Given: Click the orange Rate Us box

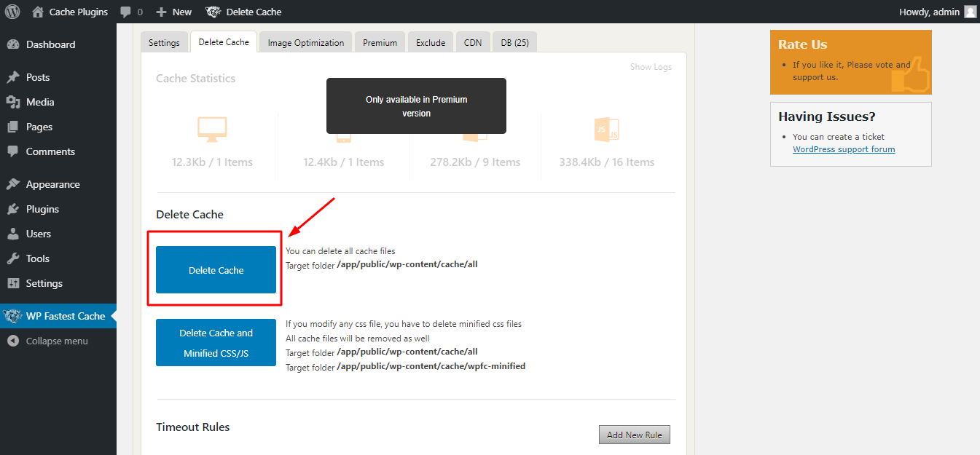Looking at the screenshot, I should coord(850,62).
